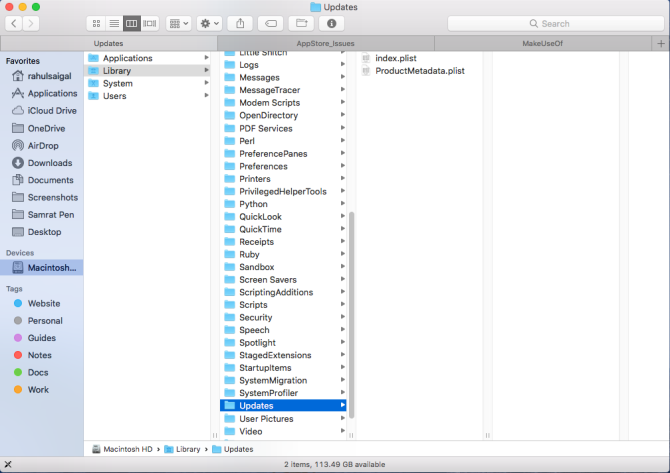The image size is (670, 473).
Task: Select Applications folder in first column
Action: pyautogui.click(x=148, y=58)
